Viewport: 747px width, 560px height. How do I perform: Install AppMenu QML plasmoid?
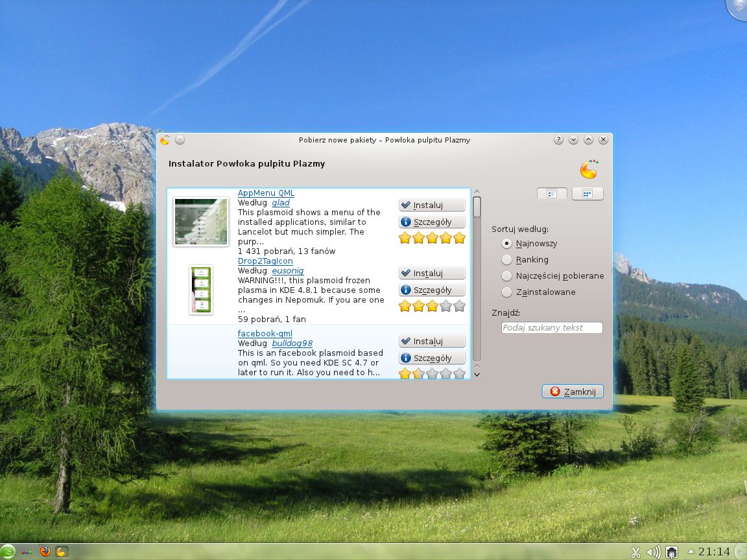[x=432, y=205]
